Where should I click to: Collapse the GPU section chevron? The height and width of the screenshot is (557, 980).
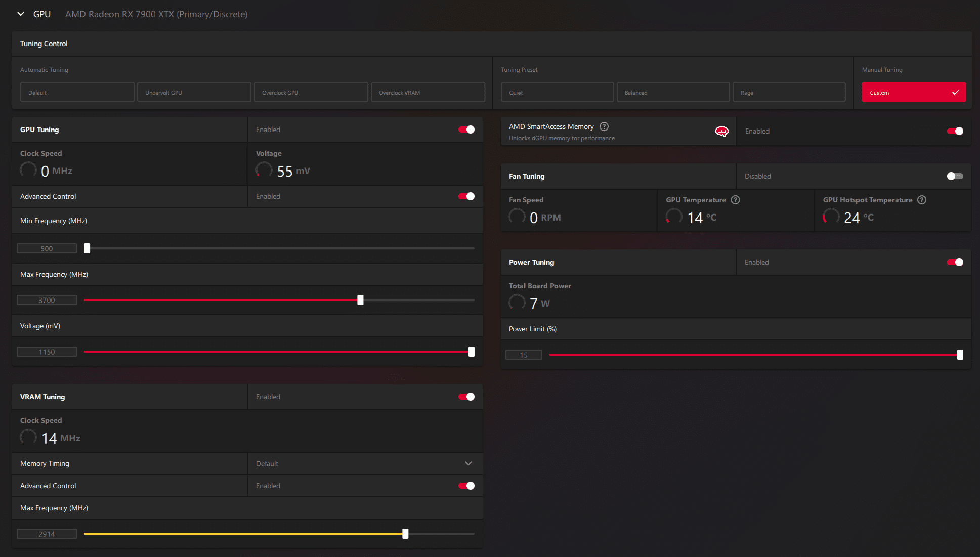click(21, 14)
